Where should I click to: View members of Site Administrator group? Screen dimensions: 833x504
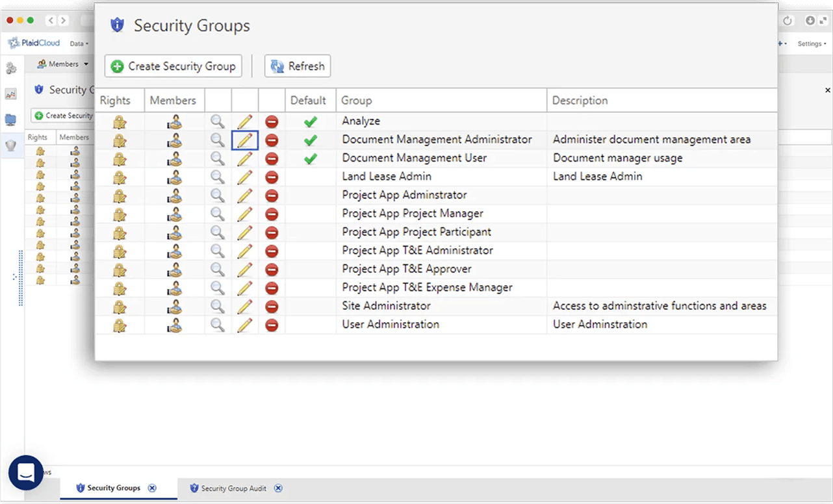(x=174, y=306)
